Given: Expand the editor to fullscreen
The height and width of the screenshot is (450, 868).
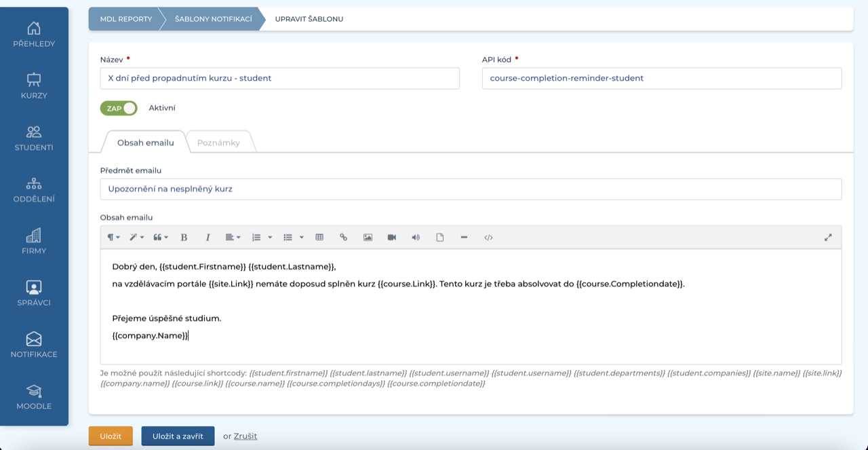Looking at the screenshot, I should coord(828,238).
